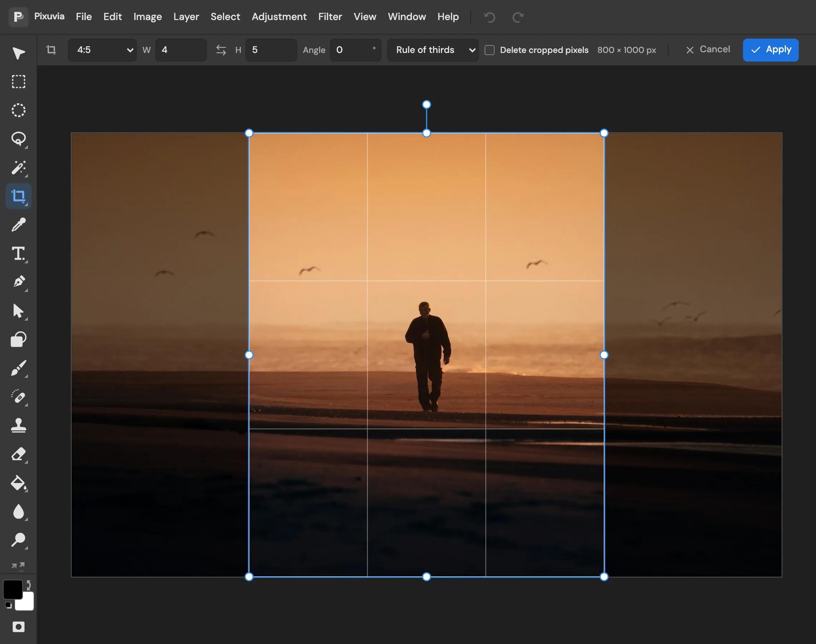Select the Eraser tool
This screenshot has height=644, width=816.
[18, 454]
